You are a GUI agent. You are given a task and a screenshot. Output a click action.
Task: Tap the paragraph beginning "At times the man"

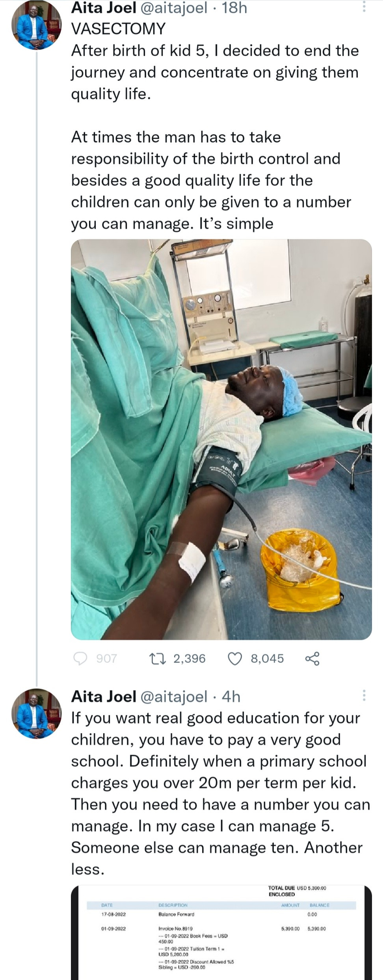[x=211, y=180]
